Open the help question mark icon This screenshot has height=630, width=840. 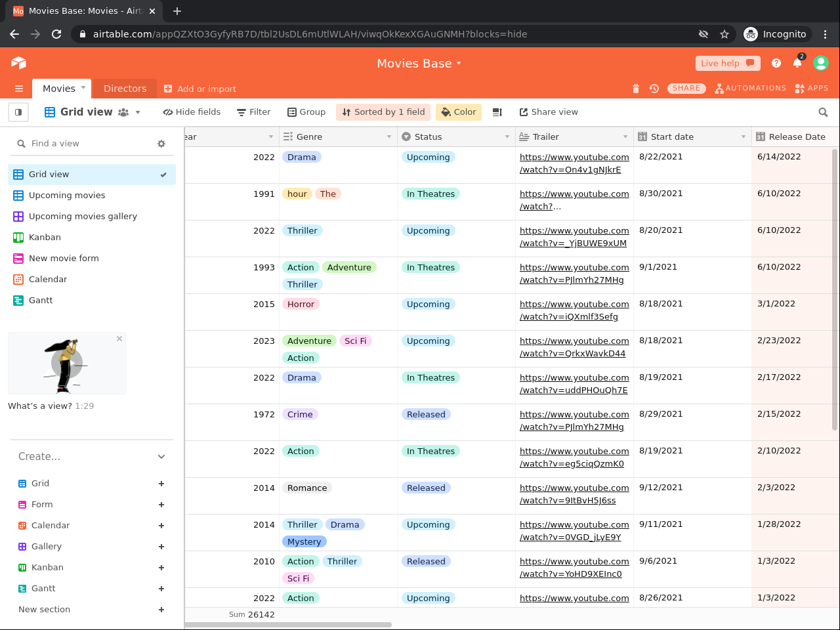(776, 63)
